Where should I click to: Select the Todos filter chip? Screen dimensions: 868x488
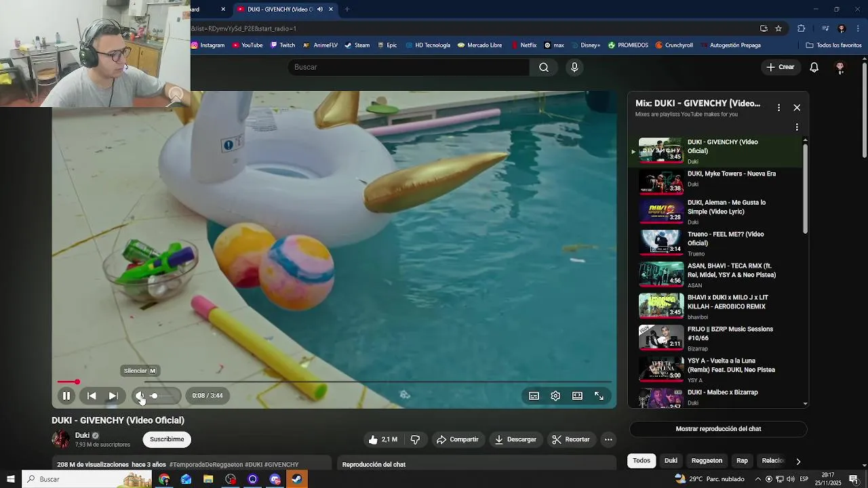click(x=642, y=461)
